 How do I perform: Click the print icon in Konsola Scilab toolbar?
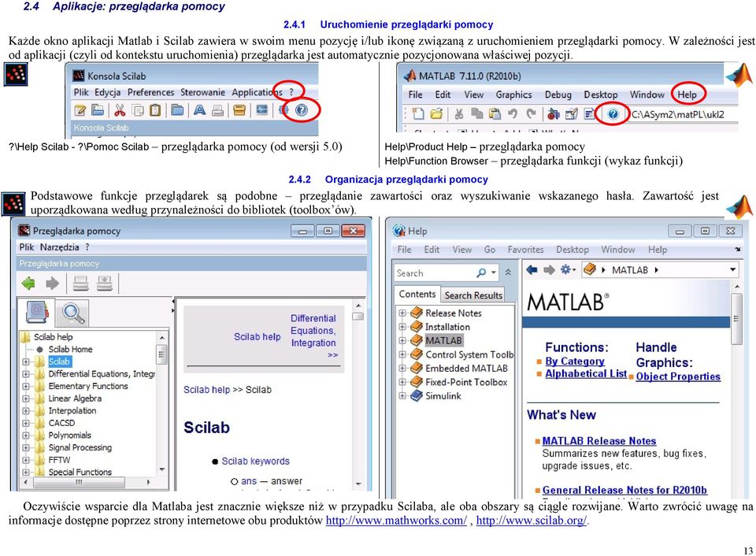[x=218, y=110]
